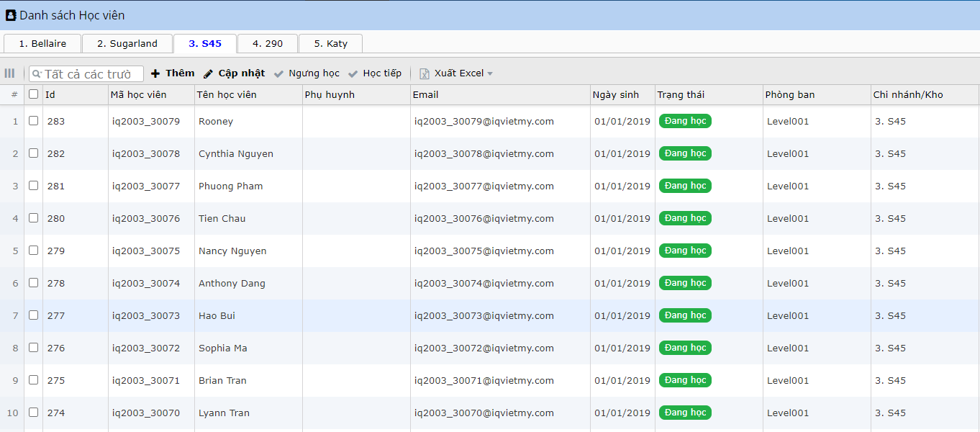This screenshot has width=980, height=432.
Task: Click the Excel file icon
Action: [425, 73]
